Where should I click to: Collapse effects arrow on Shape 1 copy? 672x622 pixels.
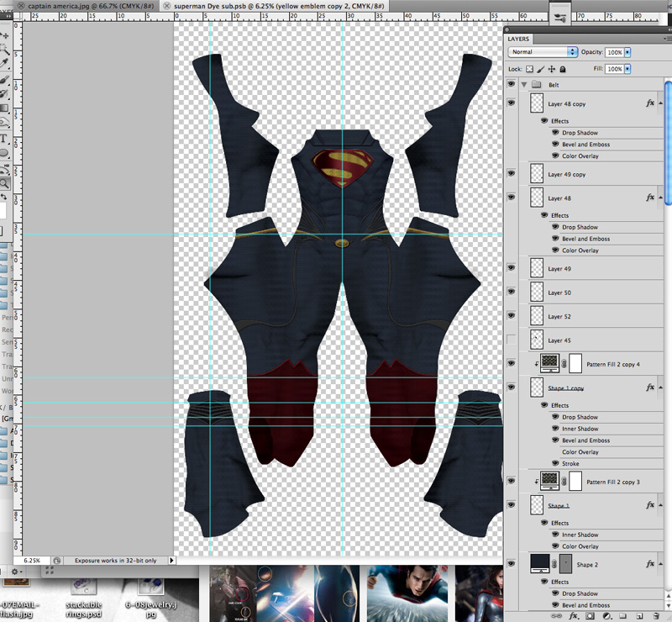[660, 387]
